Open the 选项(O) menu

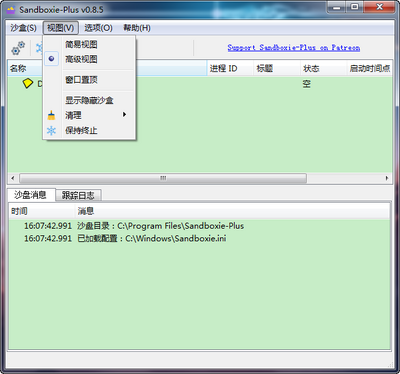[x=98, y=28]
